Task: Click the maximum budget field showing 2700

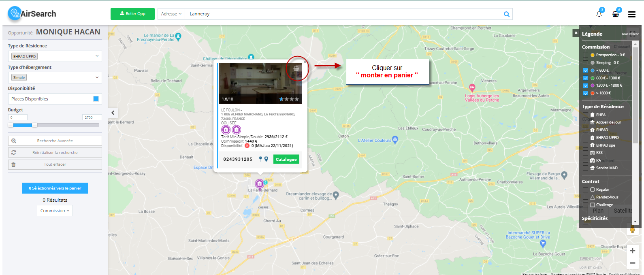Action: pyautogui.click(x=92, y=117)
